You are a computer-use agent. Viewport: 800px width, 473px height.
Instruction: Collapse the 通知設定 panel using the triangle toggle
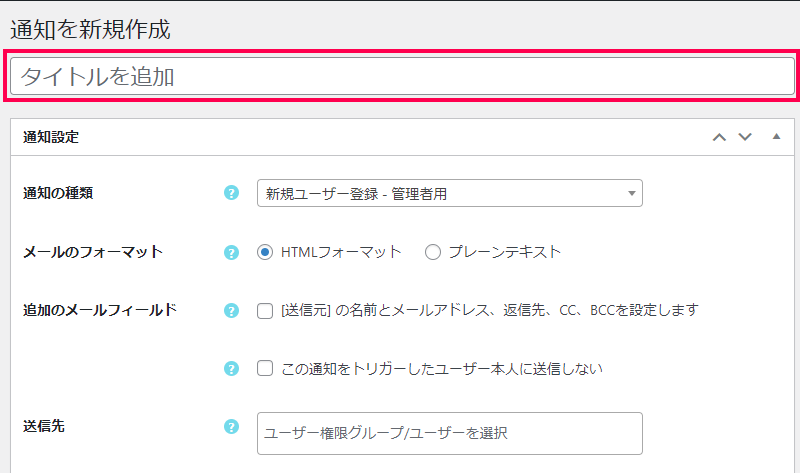[x=776, y=136]
